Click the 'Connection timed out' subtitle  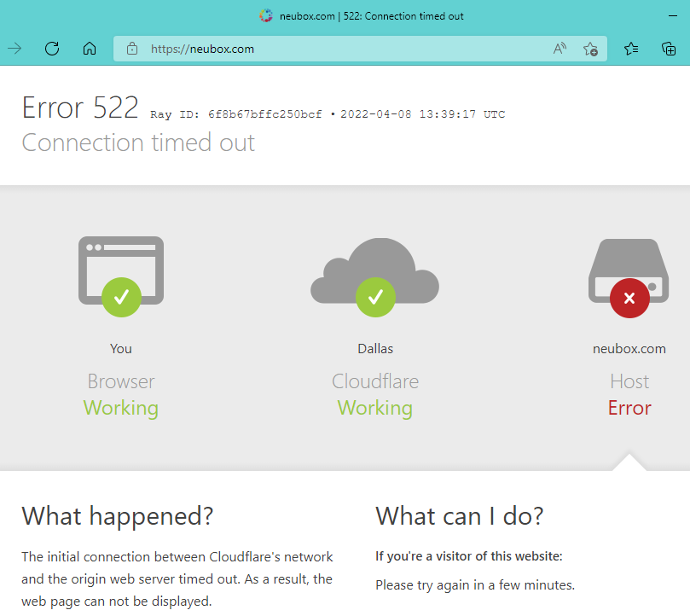pos(138,142)
